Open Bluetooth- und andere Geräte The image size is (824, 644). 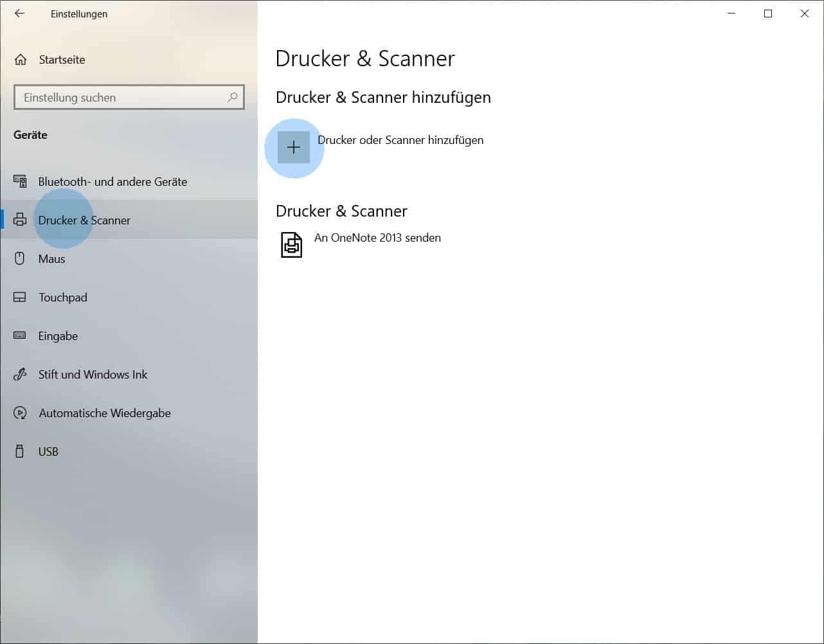pyautogui.click(x=129, y=182)
